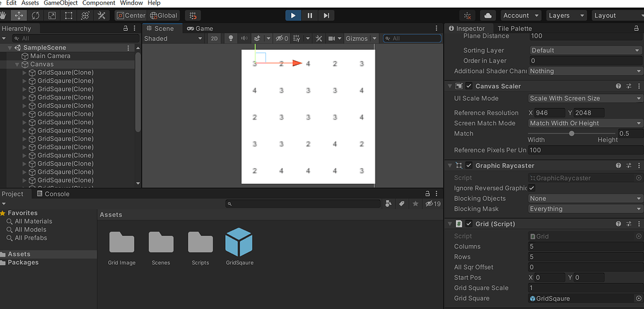This screenshot has height=309, width=644.
Task: Open the Hierarchy panel's three-dot menu
Action: (x=135, y=28)
